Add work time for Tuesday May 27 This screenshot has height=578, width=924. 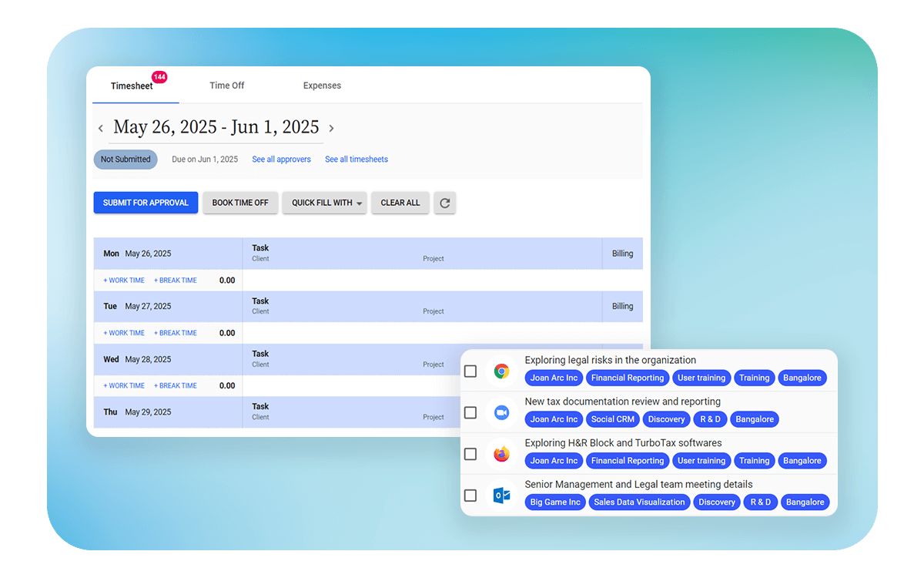click(124, 333)
